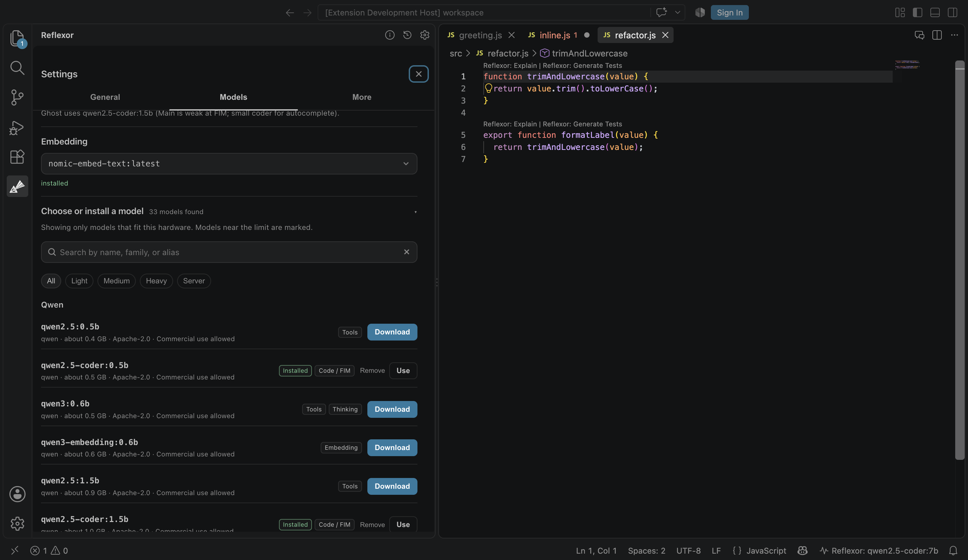Open Customize Layout icon
Viewport: 968px width, 560px height.
click(900, 13)
